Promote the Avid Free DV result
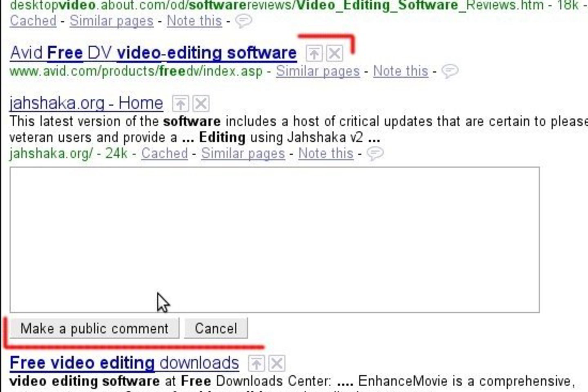Image resolution: width=588 pixels, height=392 pixels. click(314, 53)
